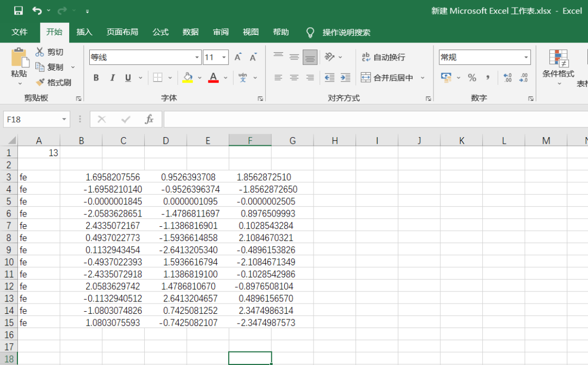Apply the red font color
Screen dimensions: 588x365
coord(213,78)
